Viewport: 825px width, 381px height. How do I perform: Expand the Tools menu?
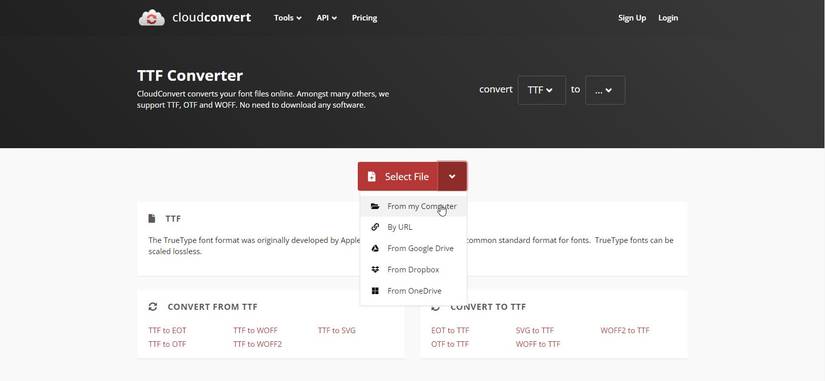(x=288, y=18)
